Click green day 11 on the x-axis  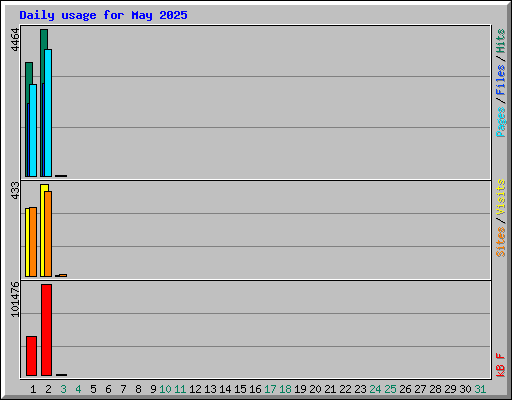coord(180,389)
